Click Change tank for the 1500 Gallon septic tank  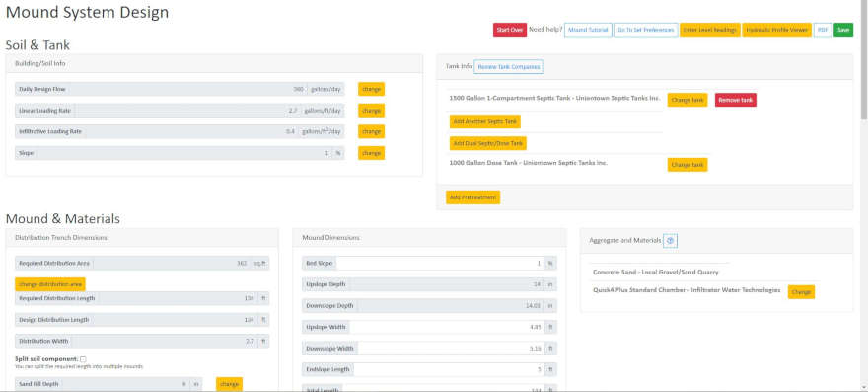(x=687, y=100)
